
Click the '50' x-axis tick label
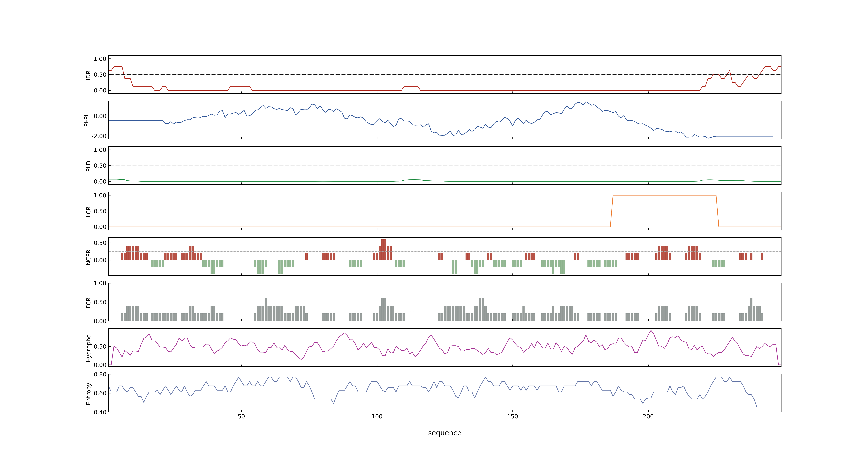click(x=241, y=416)
